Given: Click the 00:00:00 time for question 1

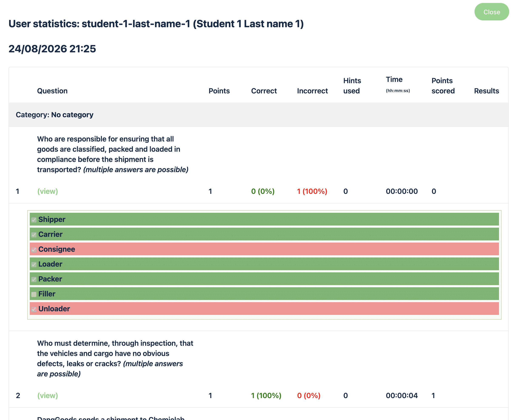Looking at the screenshot, I should tap(402, 191).
